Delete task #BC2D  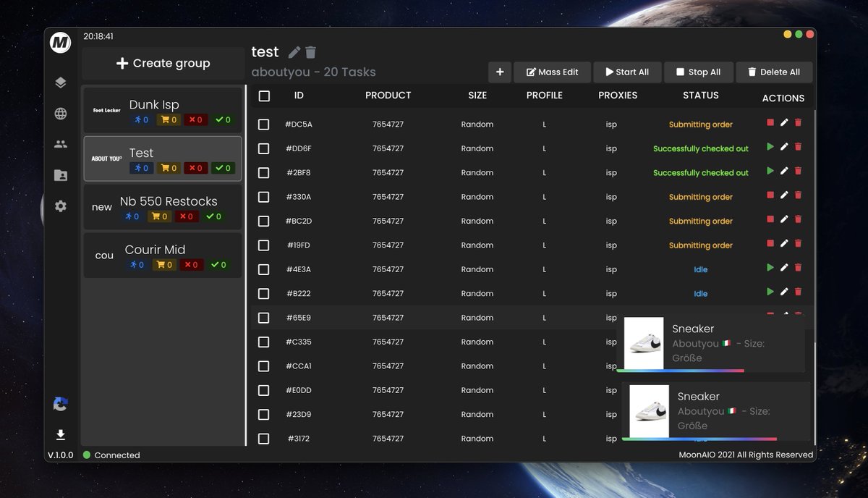click(x=799, y=219)
